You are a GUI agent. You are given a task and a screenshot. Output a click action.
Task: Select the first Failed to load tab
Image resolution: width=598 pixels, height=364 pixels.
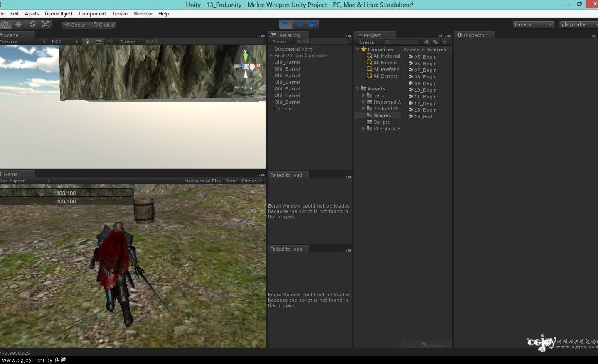[x=288, y=175]
